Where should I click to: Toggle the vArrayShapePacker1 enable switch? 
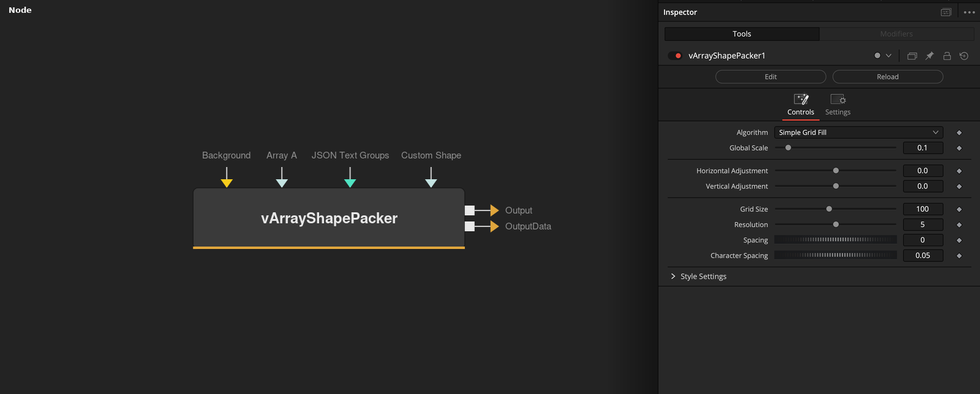pyautogui.click(x=675, y=56)
